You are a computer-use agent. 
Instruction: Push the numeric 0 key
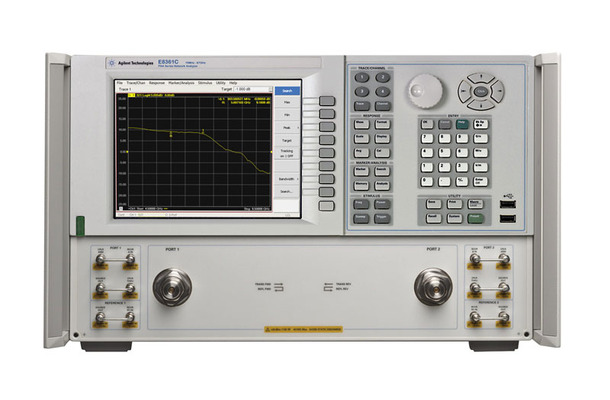[427, 181]
